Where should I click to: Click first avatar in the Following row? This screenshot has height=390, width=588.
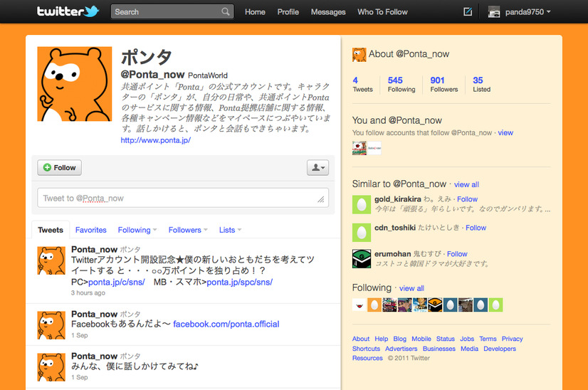tap(359, 305)
